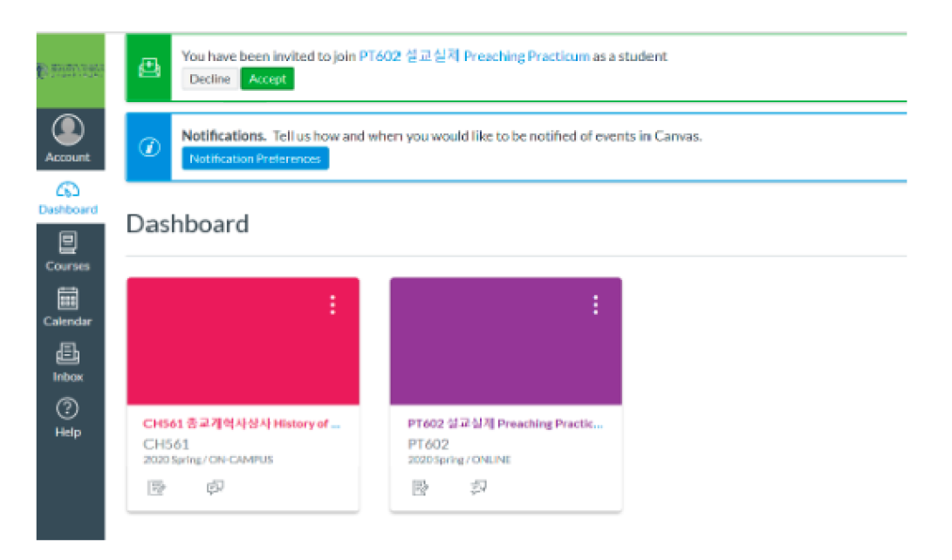Decline the PT602 course invitation
Screen dimensions: 952x560
[x=209, y=79]
